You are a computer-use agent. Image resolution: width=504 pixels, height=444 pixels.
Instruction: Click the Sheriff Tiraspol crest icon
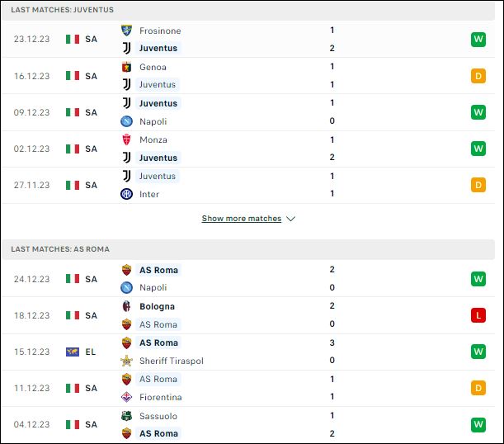[127, 361]
